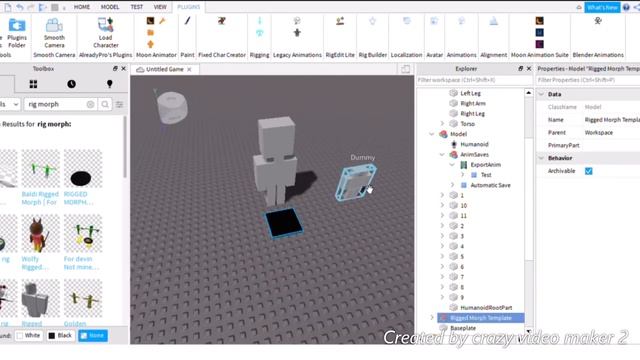Open Moon Animation Suite top icon

(x=540, y=21)
